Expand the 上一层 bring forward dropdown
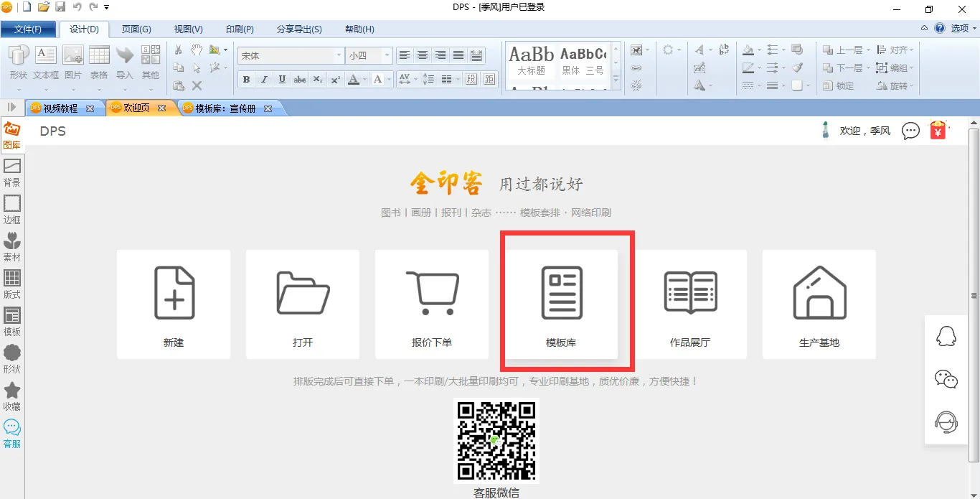The height and width of the screenshot is (499, 980). pyautogui.click(x=868, y=50)
